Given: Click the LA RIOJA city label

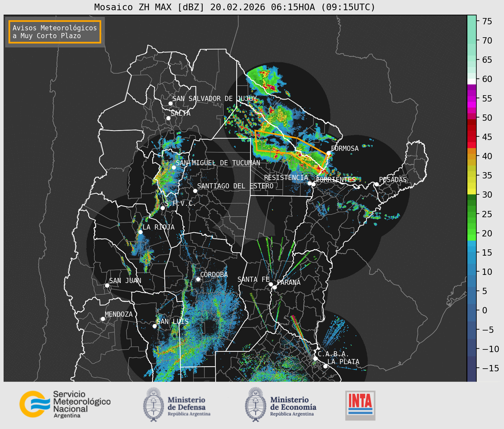Looking at the screenshot, I should 158,227.
